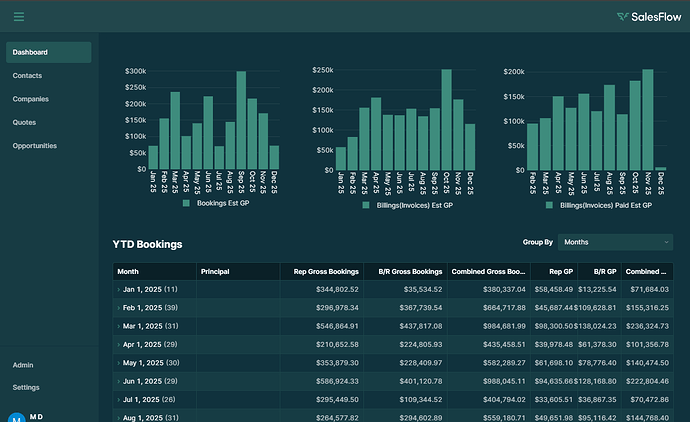690x422 pixels.
Task: Click the SalesFlow logo
Action: point(650,16)
